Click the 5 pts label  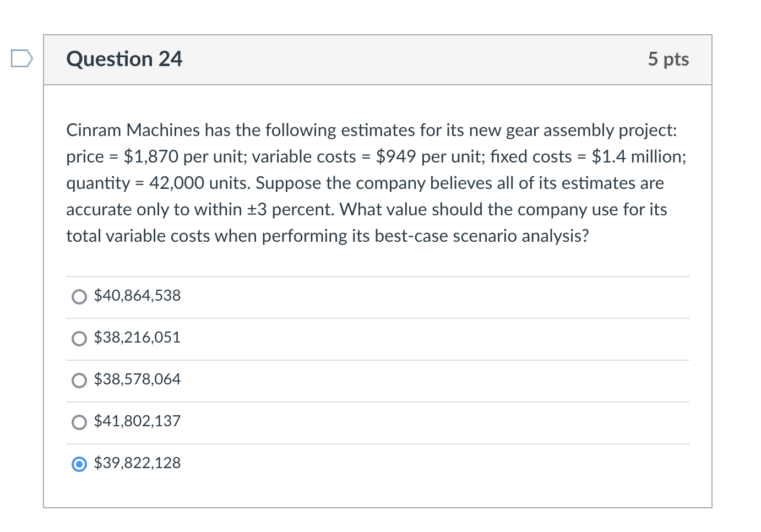pos(668,59)
